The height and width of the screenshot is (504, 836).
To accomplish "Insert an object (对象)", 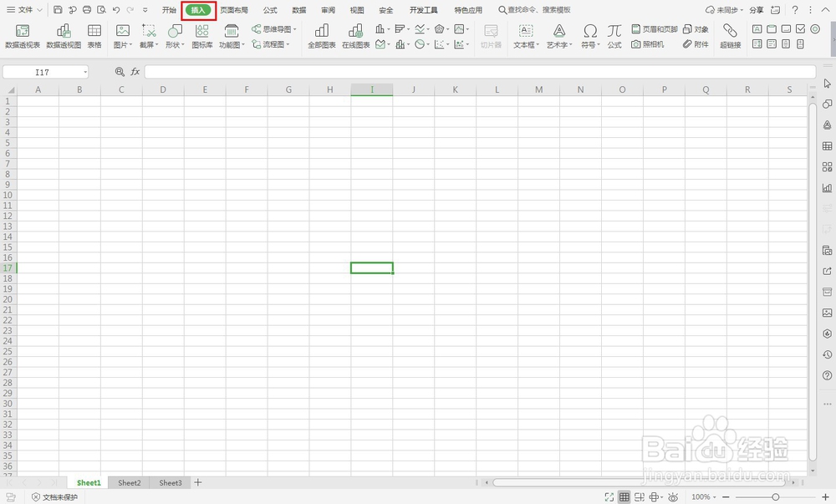I will pos(696,29).
